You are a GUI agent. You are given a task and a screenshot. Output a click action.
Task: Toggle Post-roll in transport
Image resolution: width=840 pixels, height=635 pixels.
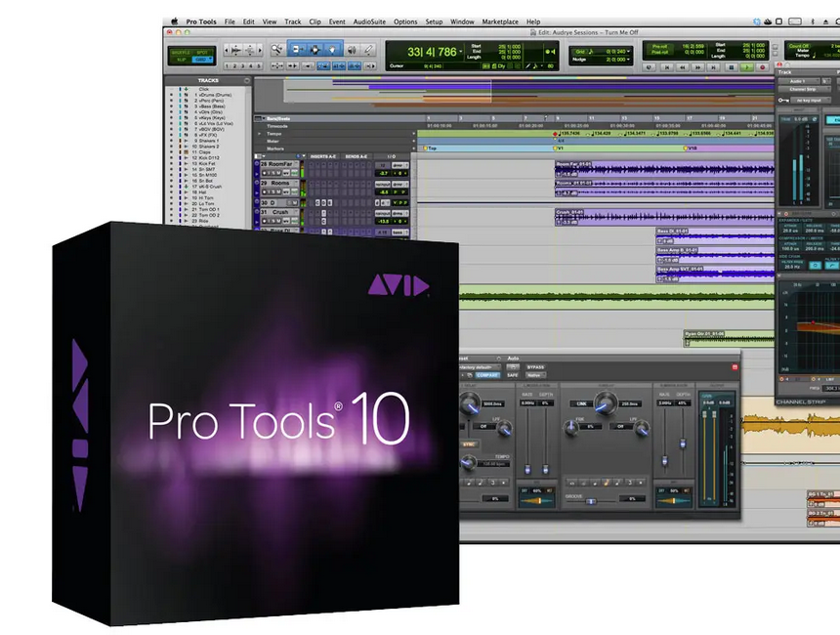(x=660, y=53)
